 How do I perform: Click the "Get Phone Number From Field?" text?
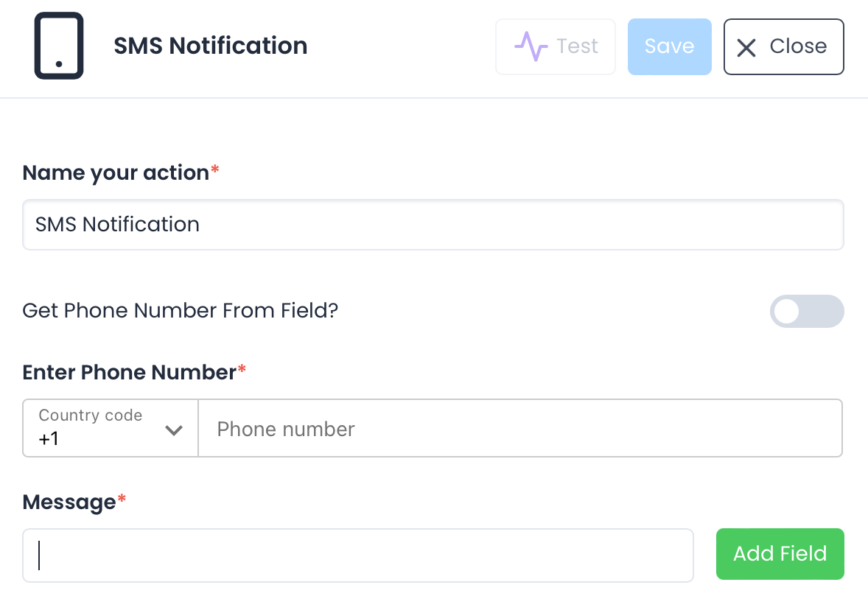tap(180, 310)
